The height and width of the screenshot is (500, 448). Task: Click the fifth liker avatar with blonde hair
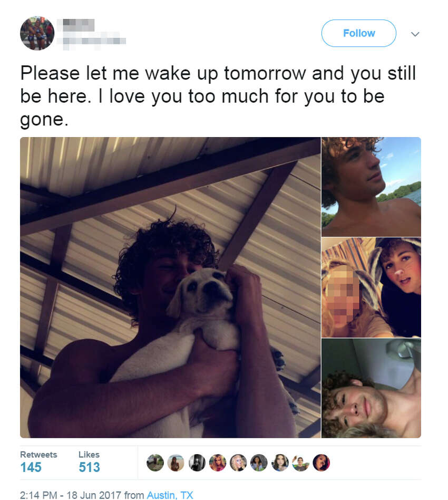click(x=238, y=463)
